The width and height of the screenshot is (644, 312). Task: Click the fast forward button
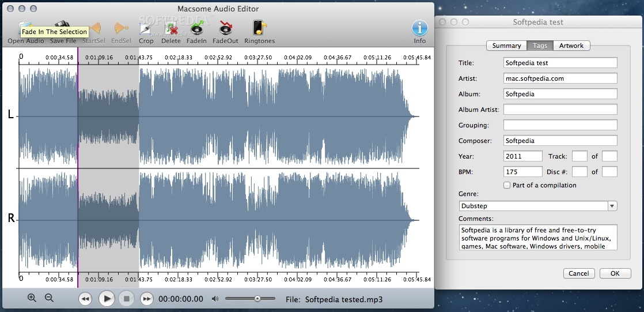tap(147, 299)
